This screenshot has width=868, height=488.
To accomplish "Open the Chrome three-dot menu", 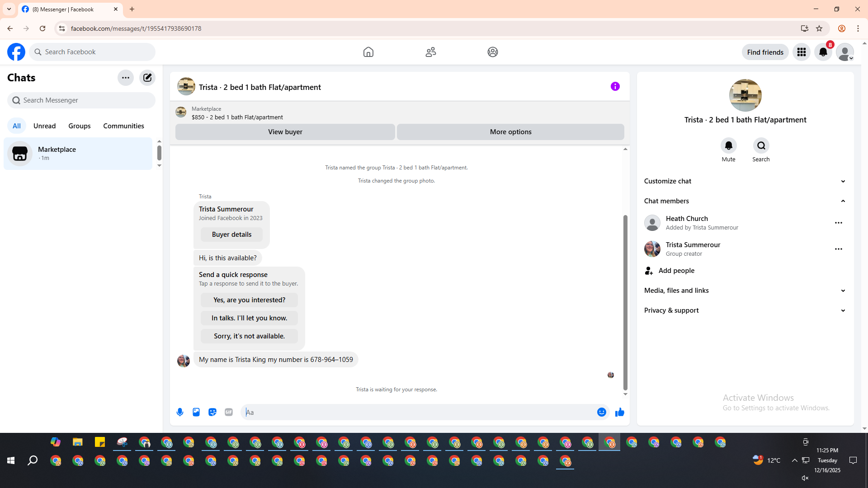I will tap(858, 28).
